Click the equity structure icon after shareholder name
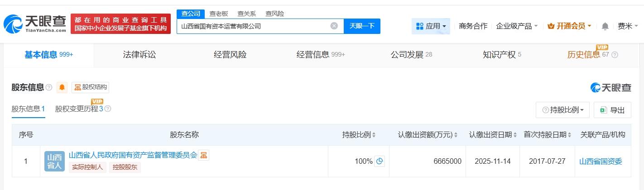 pos(204,156)
